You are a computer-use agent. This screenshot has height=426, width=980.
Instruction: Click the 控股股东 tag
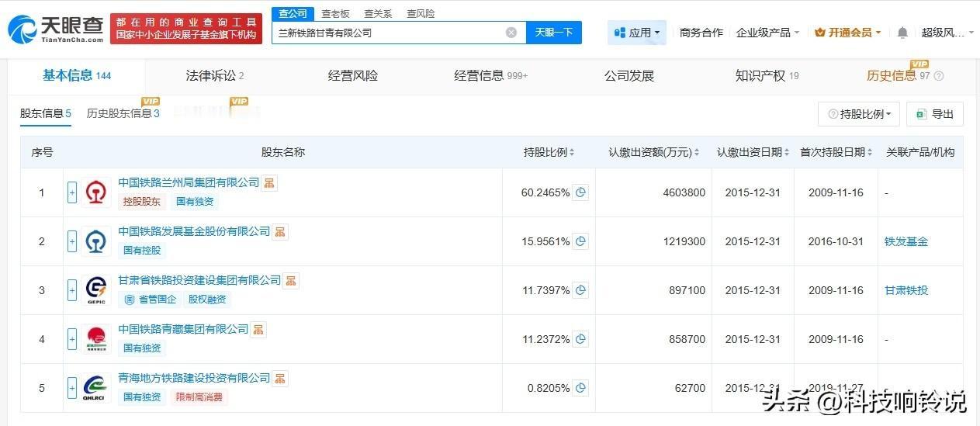coord(142,202)
